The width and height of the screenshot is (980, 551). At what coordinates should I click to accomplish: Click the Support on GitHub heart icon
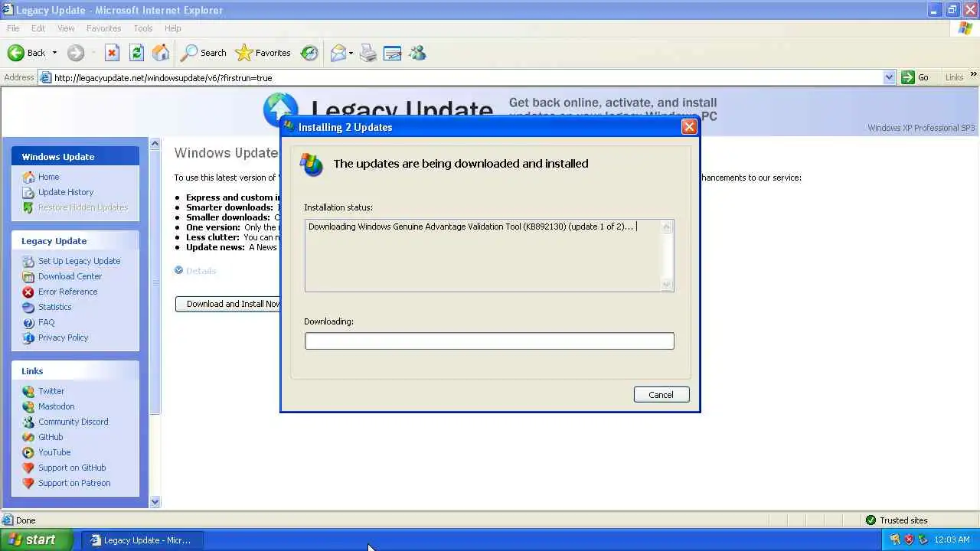point(28,468)
